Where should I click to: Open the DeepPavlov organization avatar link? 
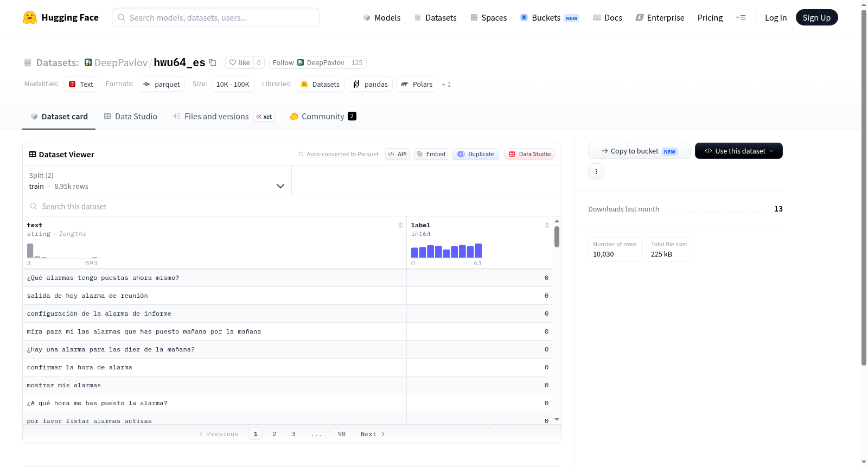tap(88, 62)
